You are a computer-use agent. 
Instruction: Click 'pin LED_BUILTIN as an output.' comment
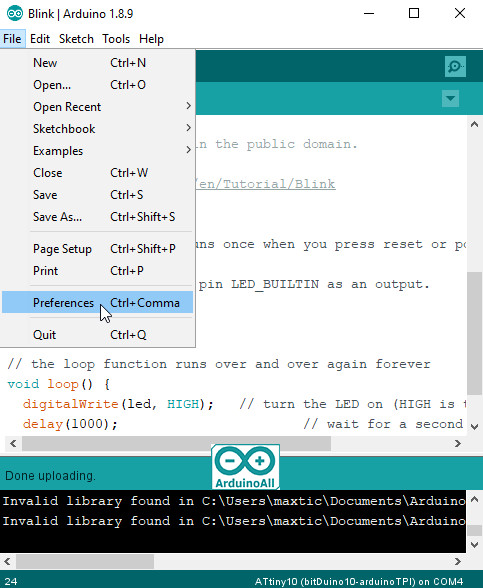(x=314, y=284)
